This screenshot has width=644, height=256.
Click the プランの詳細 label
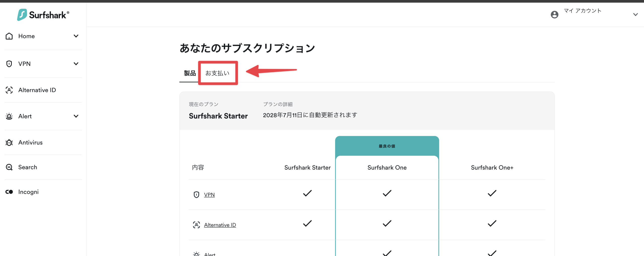[x=278, y=104]
